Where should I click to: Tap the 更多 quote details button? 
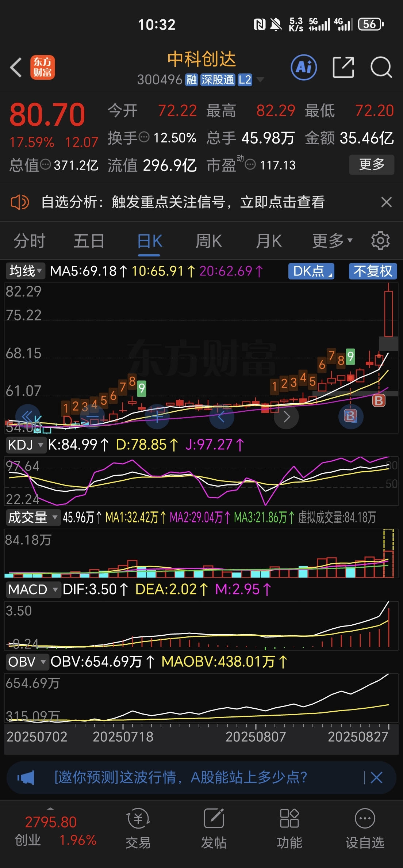(x=372, y=164)
